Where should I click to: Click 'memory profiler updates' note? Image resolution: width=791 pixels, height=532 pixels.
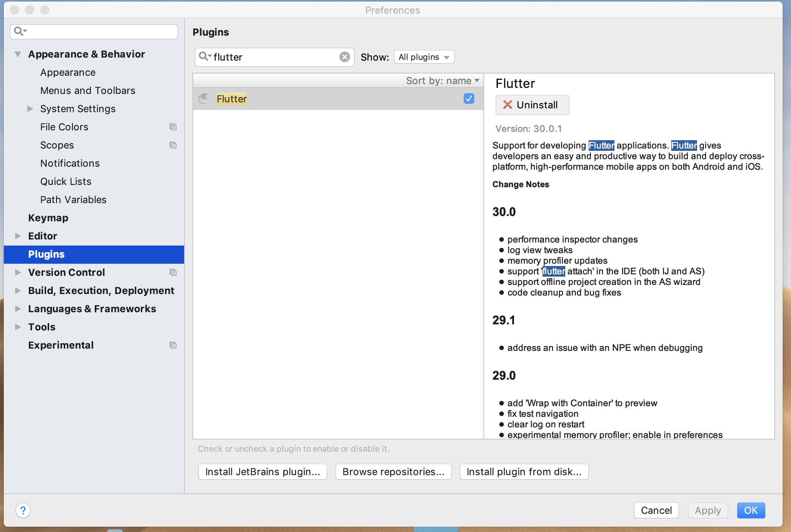click(x=557, y=261)
